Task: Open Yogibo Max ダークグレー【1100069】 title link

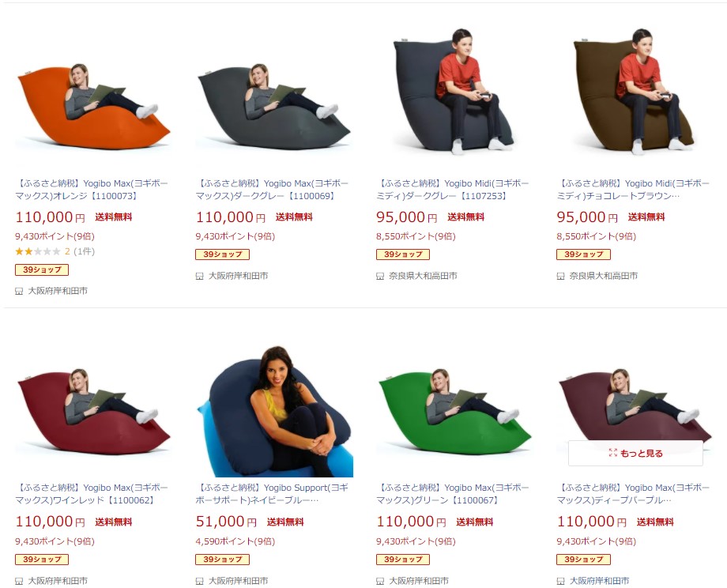Action: (x=272, y=190)
